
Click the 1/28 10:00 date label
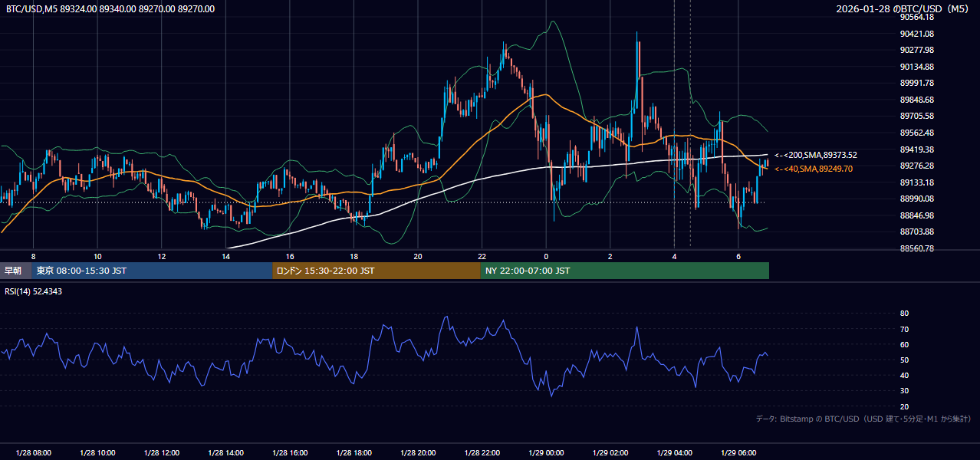[x=97, y=453]
